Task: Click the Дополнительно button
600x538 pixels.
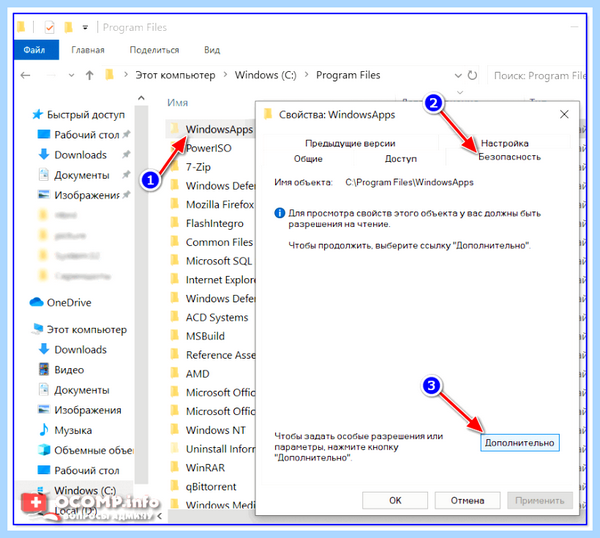Action: [519, 443]
